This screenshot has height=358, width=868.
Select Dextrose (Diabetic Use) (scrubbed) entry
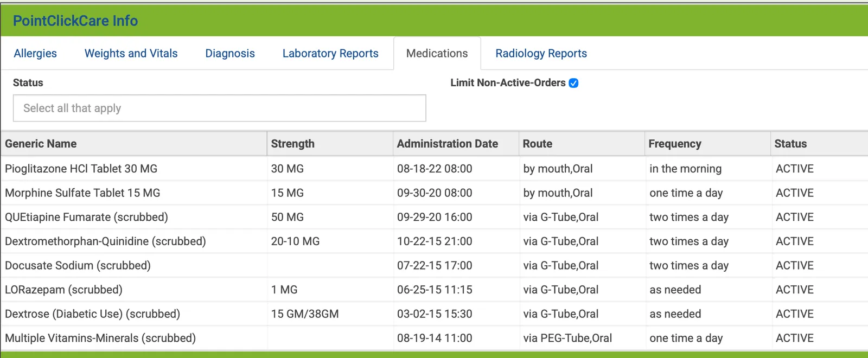coord(92,314)
